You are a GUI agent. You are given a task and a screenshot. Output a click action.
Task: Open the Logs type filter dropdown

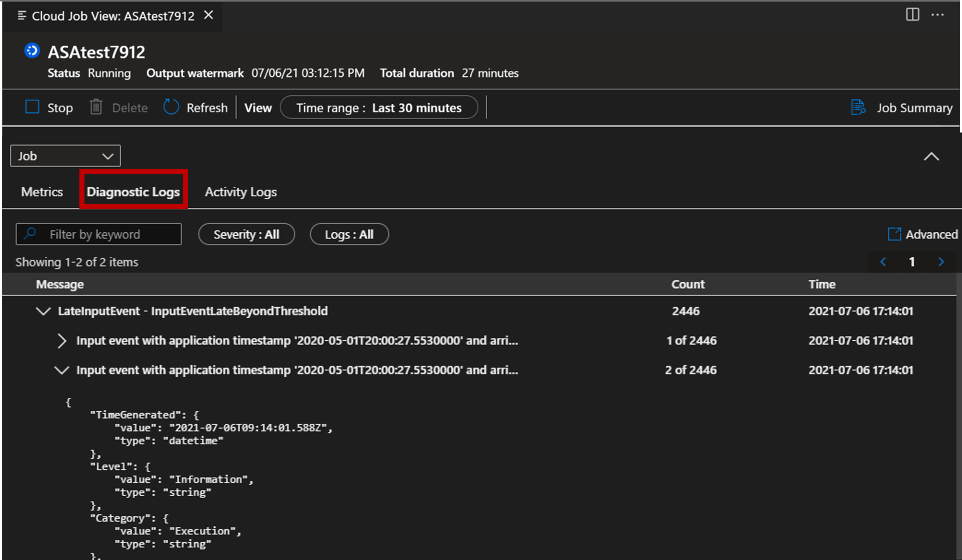click(349, 234)
